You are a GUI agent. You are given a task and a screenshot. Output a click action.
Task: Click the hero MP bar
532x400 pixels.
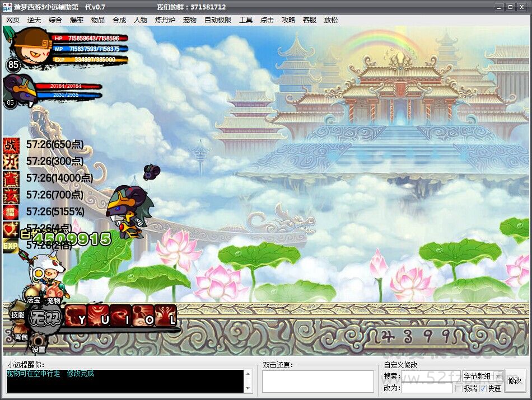coord(91,49)
